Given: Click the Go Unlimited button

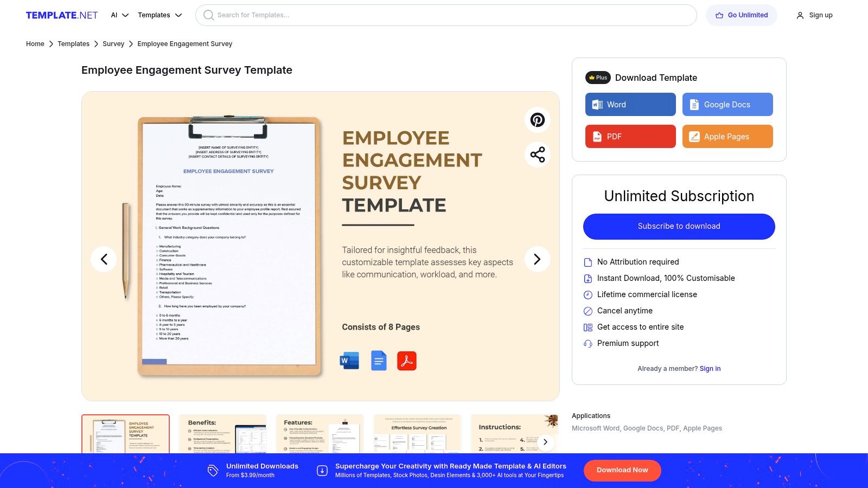Looking at the screenshot, I should tap(741, 15).
